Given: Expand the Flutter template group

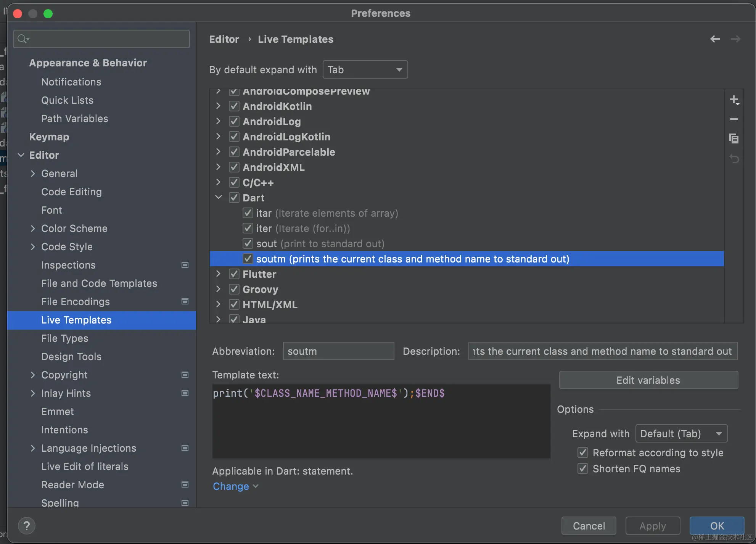Looking at the screenshot, I should (219, 274).
